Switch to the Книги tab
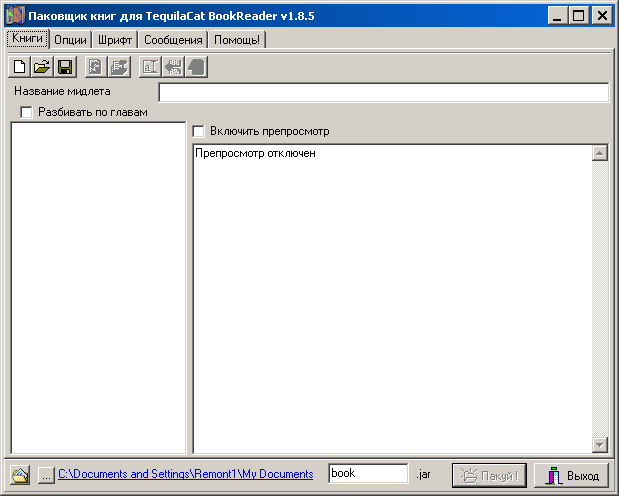619x496 pixels. [x=27, y=38]
